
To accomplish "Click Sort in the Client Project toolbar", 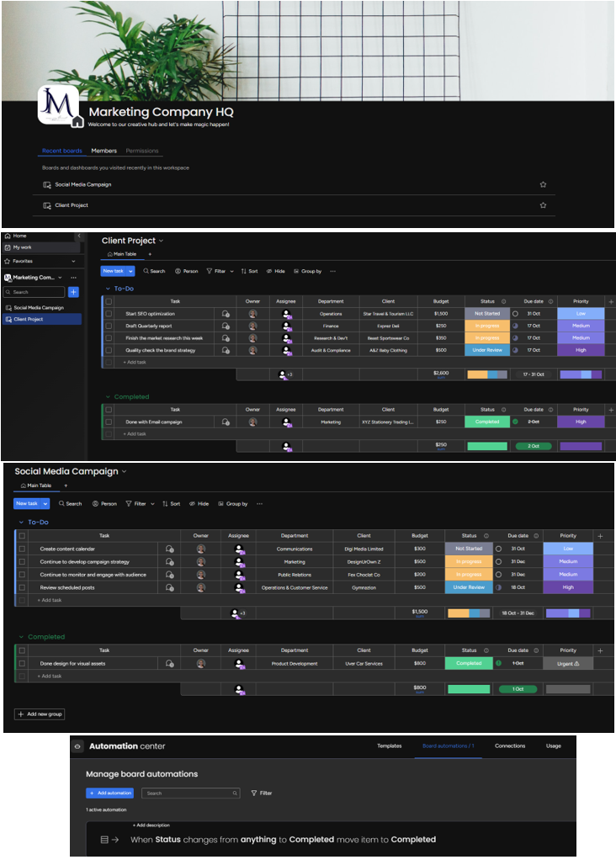I will pyautogui.click(x=249, y=272).
